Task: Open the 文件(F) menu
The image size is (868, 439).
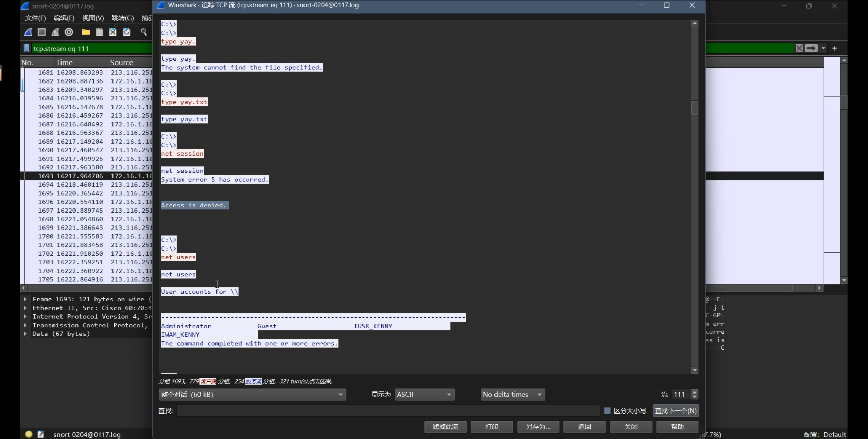Action: click(35, 18)
